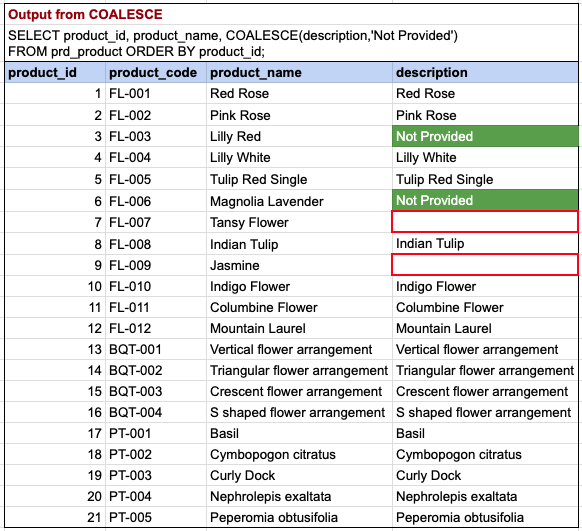The image size is (582, 531).
Task: Select the S shaped flower arrangement product name cell
Action: tap(299, 413)
